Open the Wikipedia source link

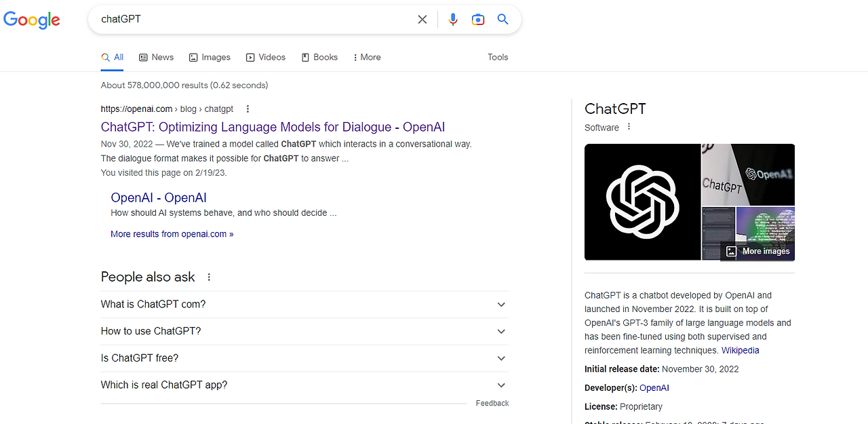pos(741,350)
